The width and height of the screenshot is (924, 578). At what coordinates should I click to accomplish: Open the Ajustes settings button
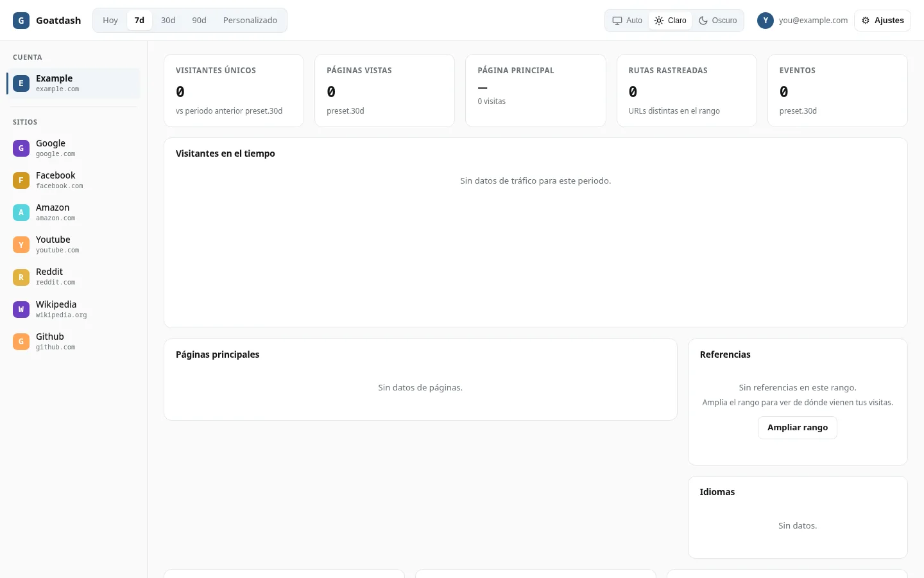point(882,21)
